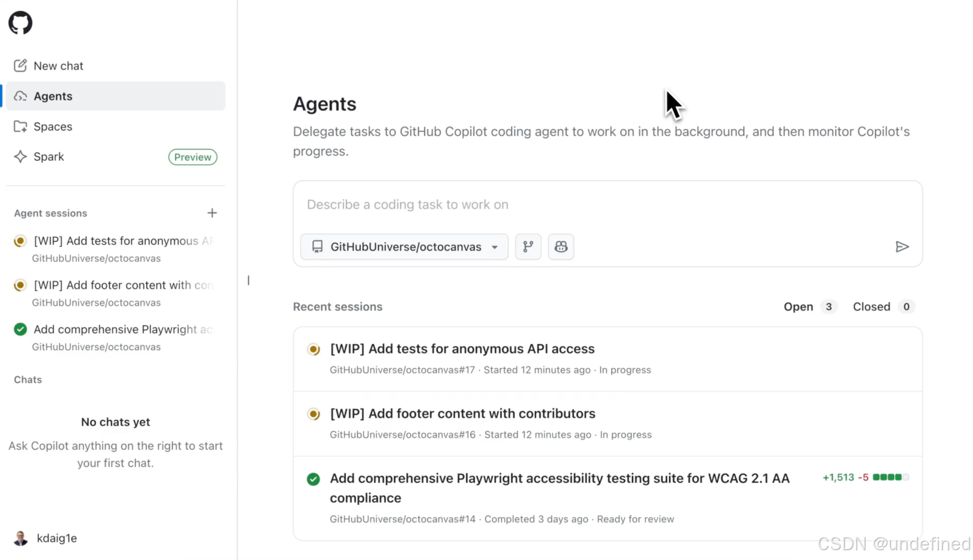Open Spaces in the sidebar

point(115,126)
